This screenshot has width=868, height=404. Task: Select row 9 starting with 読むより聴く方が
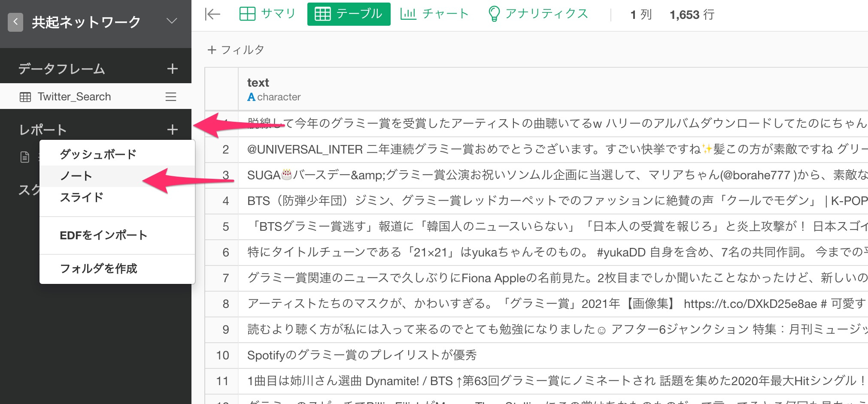(537, 329)
